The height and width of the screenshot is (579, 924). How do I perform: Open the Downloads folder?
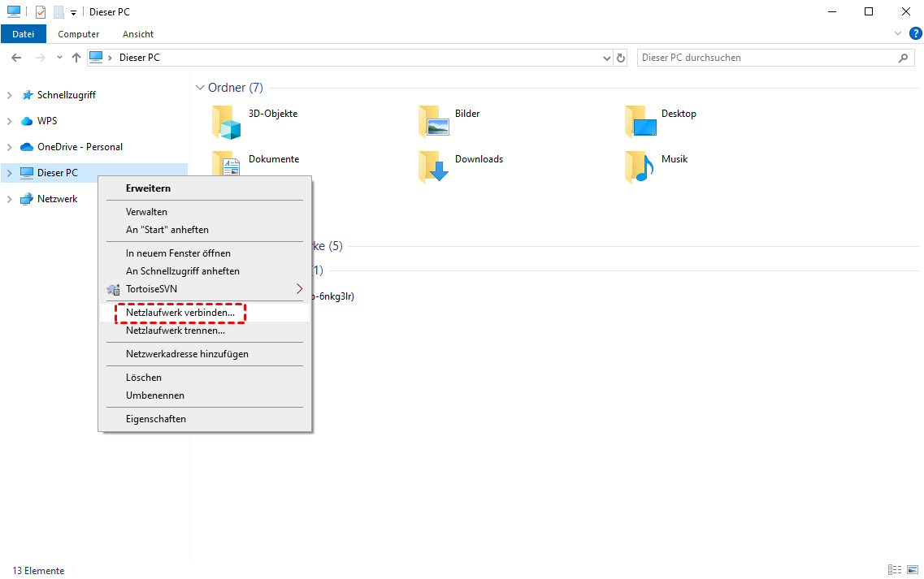pos(461,167)
